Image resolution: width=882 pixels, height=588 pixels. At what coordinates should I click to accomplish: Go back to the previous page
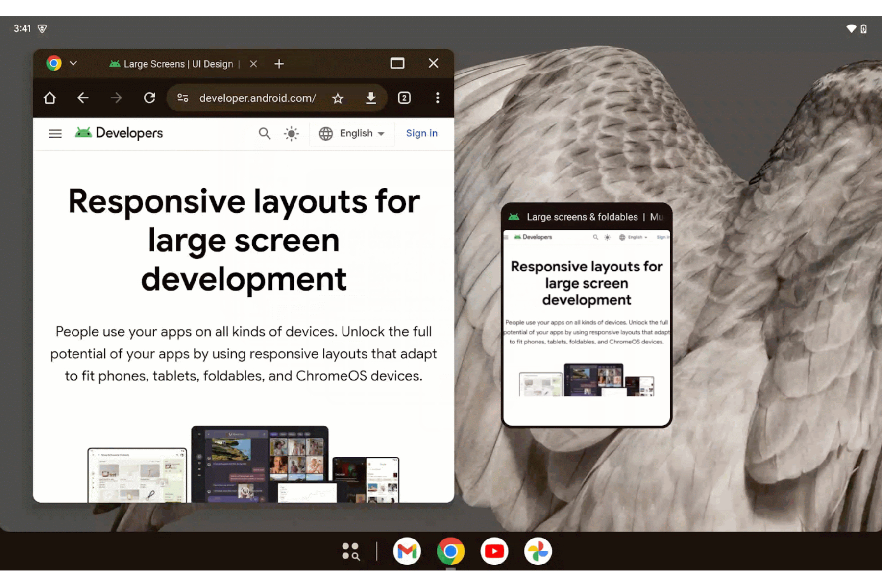point(83,98)
